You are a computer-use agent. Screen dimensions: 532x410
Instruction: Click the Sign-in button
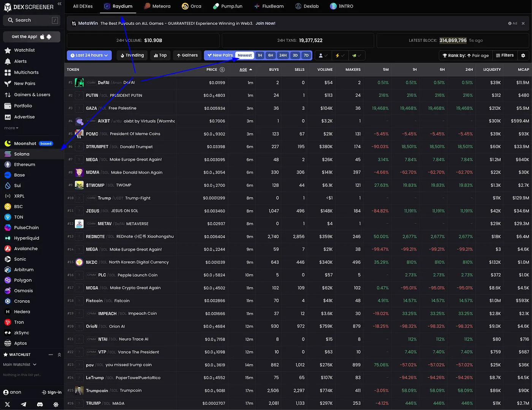point(52,392)
